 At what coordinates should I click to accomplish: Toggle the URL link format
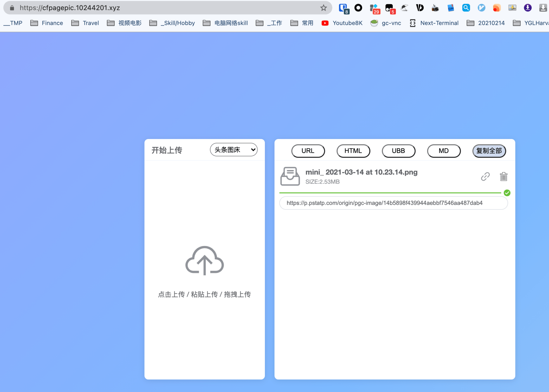pos(308,151)
